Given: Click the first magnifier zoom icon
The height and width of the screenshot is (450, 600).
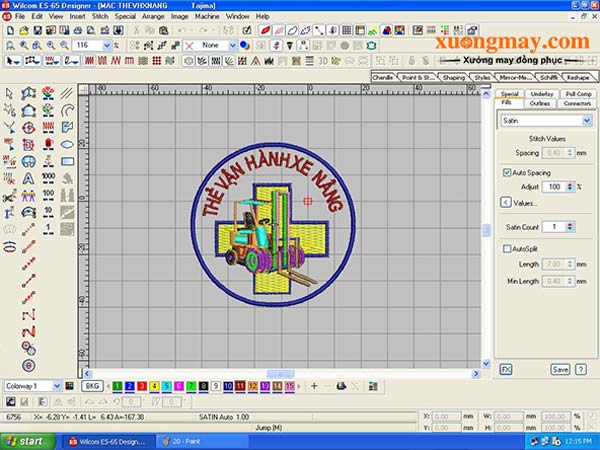Looking at the screenshot, I should coord(9,46).
